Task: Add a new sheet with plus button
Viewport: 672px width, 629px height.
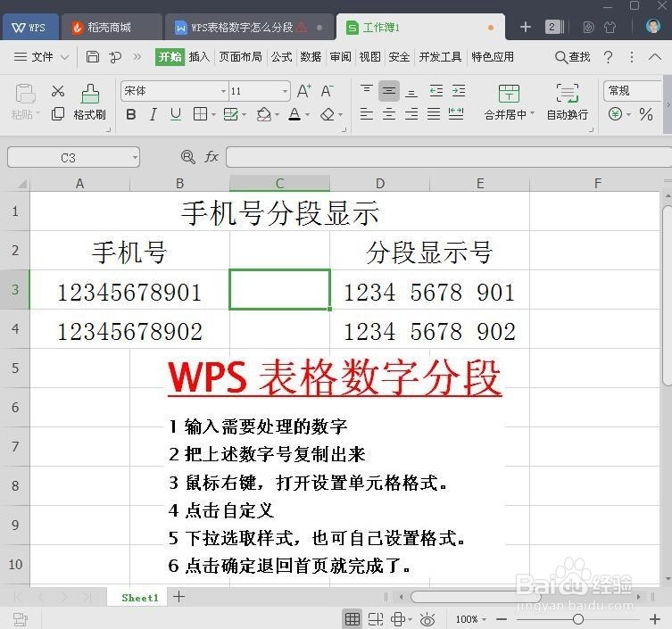Action: [x=178, y=597]
